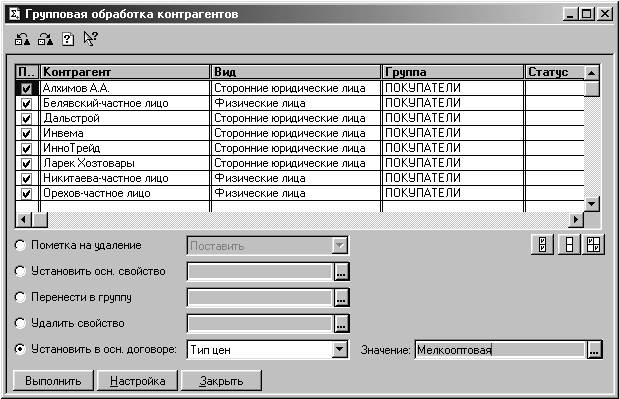Click the second toolbar icon with people arrows
This screenshot has height=399, width=619.
click(x=45, y=39)
